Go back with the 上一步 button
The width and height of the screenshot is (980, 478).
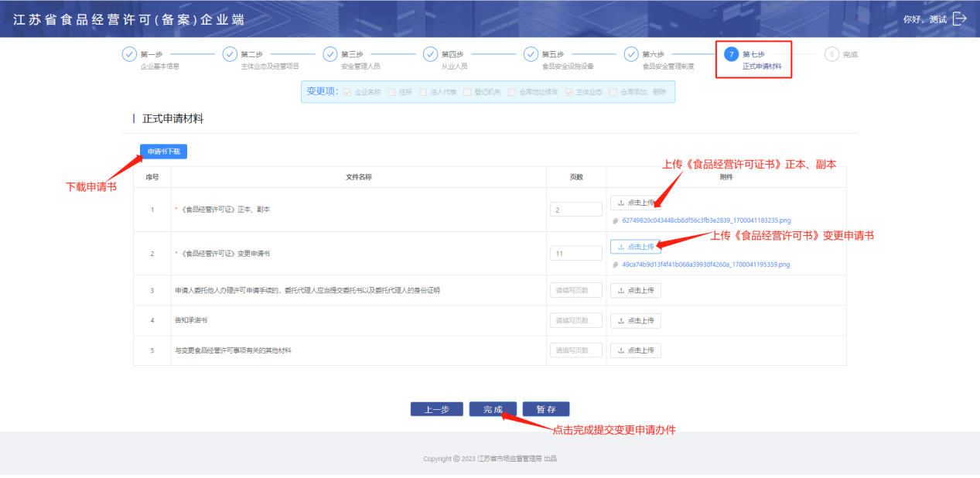436,409
